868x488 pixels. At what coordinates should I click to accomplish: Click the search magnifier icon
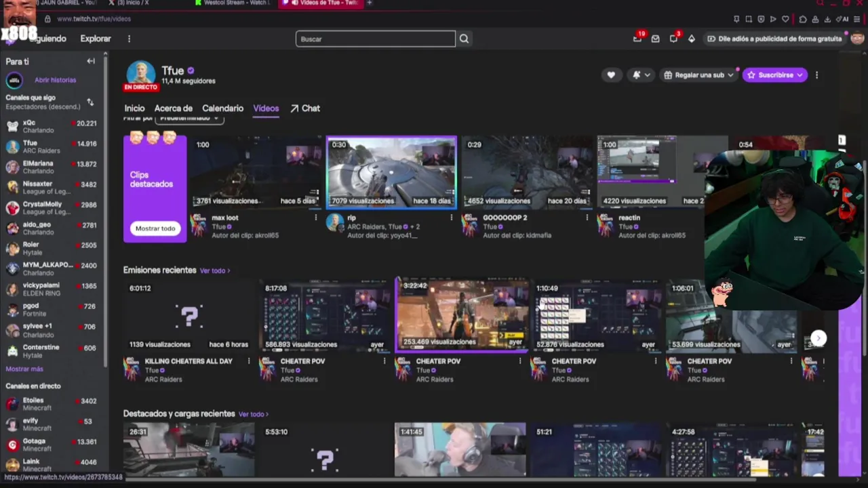[x=464, y=39]
